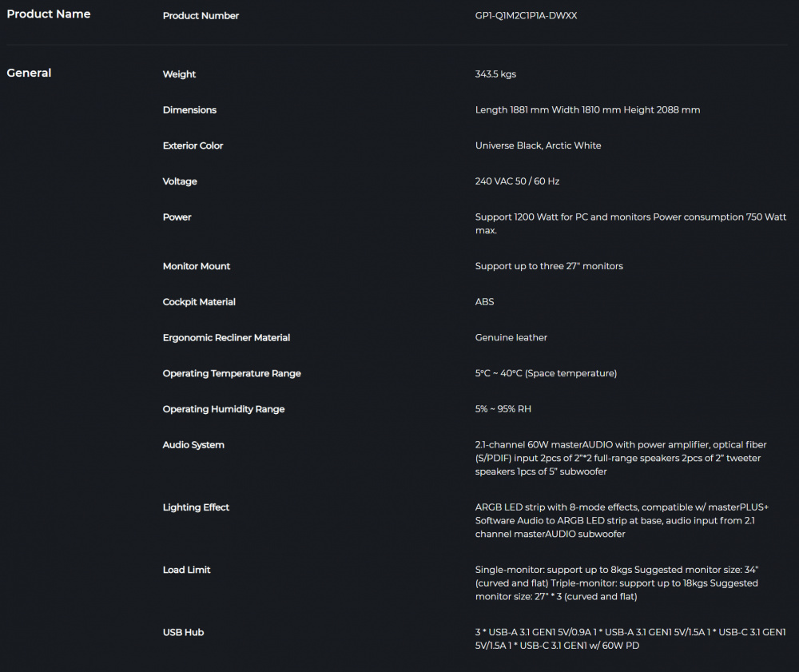Select the USB Hub label
Image resolution: width=799 pixels, height=672 pixels.
184,632
